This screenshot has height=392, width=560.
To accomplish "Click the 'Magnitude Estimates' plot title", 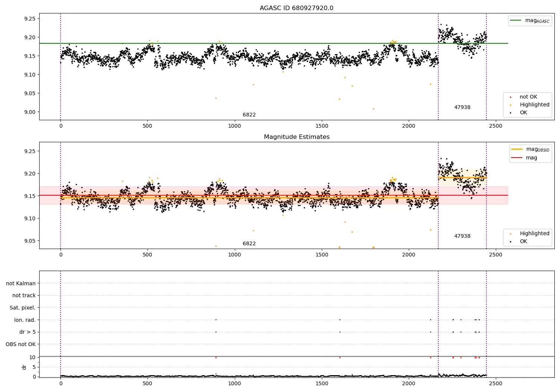I will coord(296,137).
